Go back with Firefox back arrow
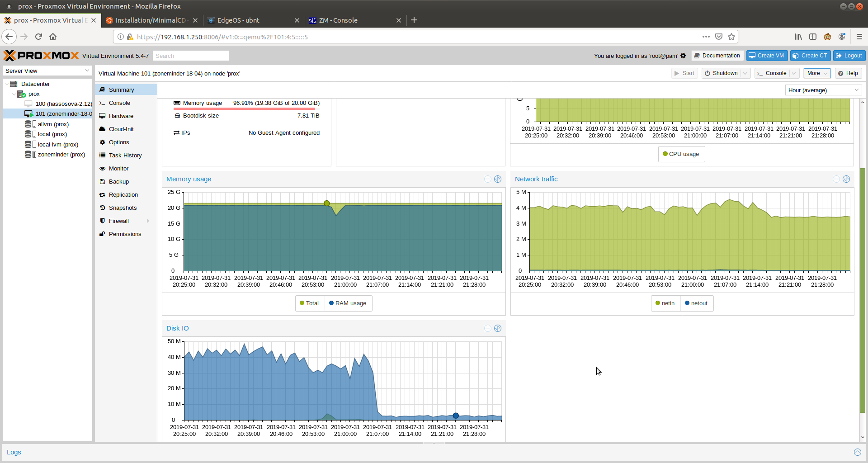 9,37
